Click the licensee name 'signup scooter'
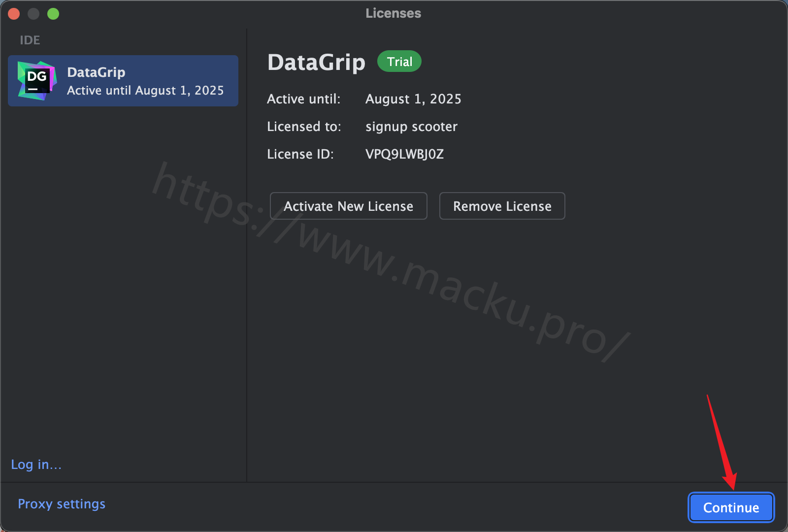This screenshot has width=788, height=532. 412,127
